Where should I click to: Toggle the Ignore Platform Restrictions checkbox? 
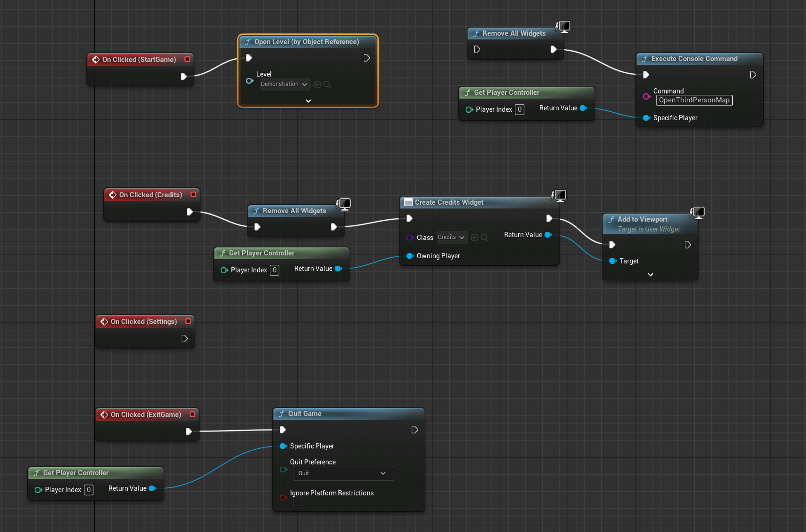[x=298, y=502]
